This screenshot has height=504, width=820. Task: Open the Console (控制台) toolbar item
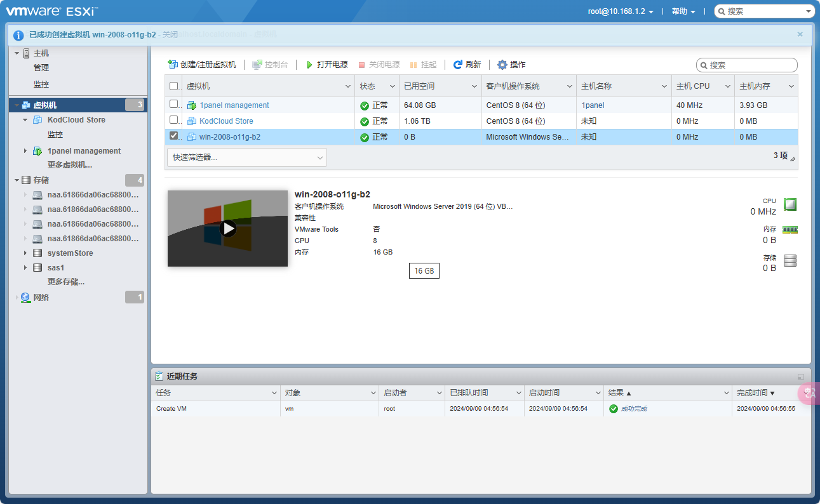[x=270, y=65]
